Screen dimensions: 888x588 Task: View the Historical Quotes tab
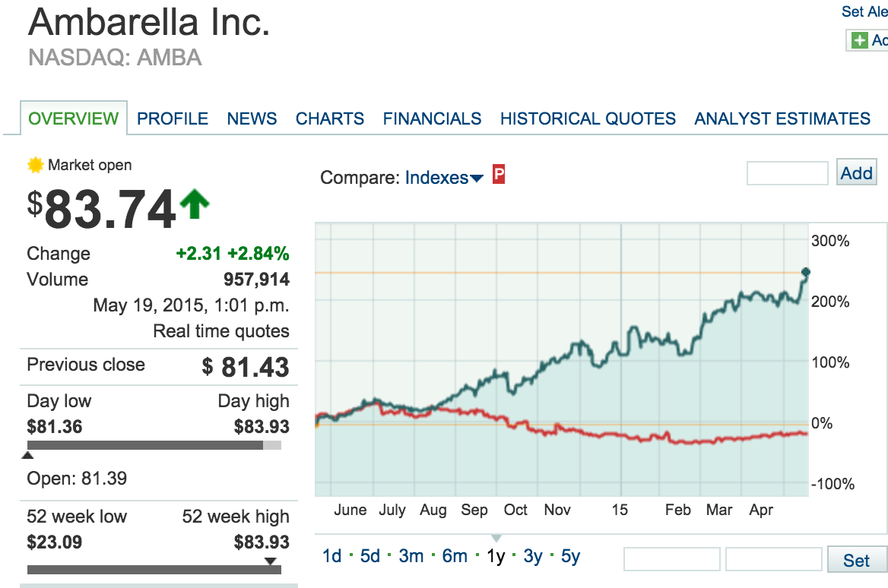(x=588, y=119)
